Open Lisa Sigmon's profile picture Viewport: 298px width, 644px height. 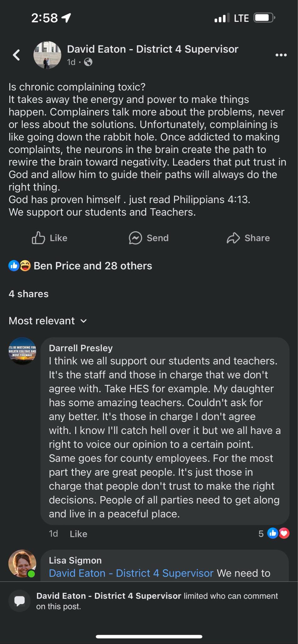[x=22, y=563]
